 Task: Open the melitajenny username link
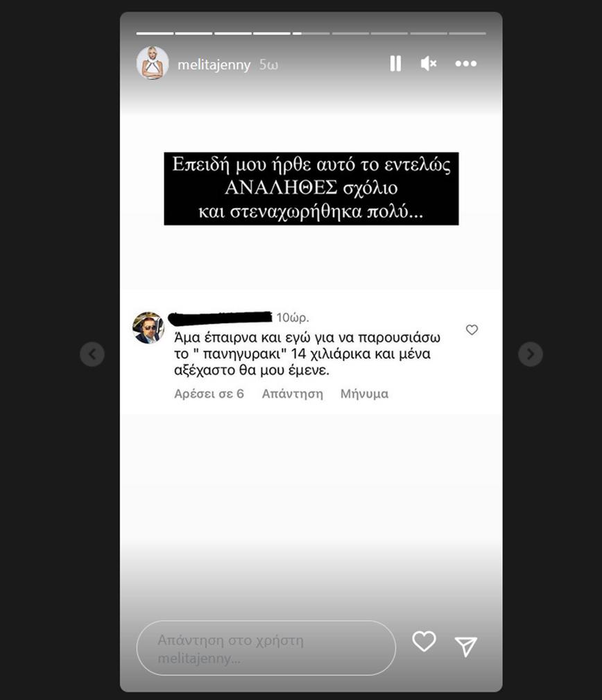(214, 64)
